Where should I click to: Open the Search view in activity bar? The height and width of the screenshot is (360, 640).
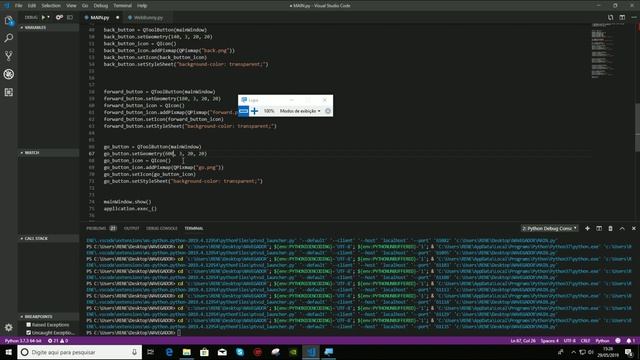[x=9, y=38]
